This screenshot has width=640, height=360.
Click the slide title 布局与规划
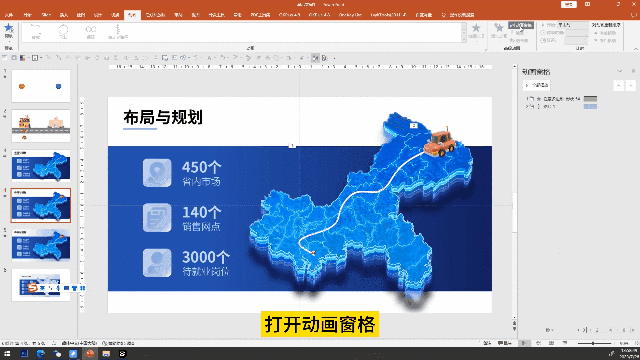[163, 118]
